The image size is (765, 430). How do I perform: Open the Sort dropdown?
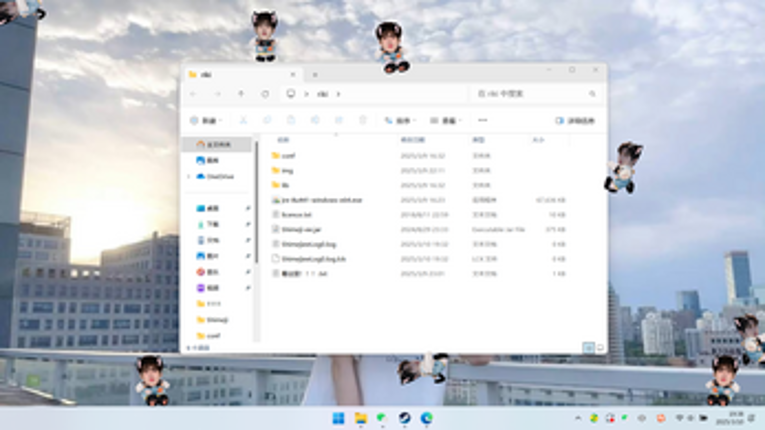pyautogui.click(x=400, y=121)
